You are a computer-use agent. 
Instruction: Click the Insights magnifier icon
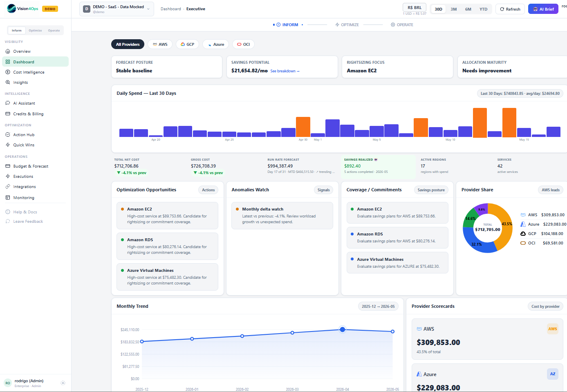pos(8,83)
